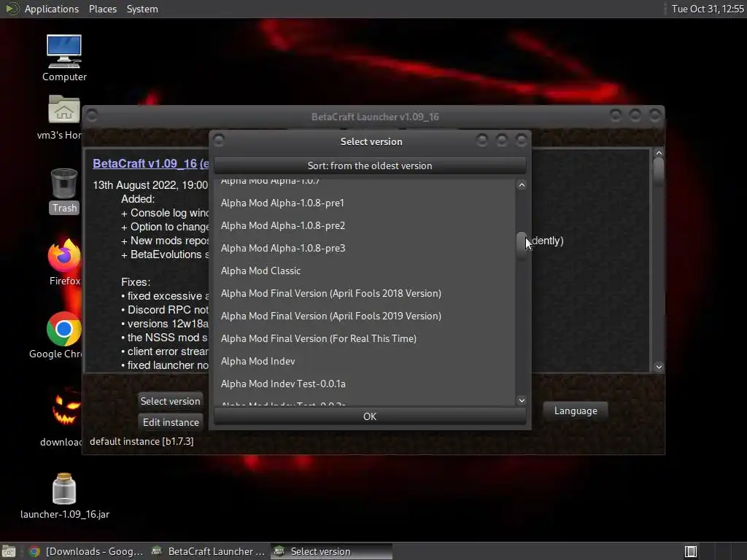This screenshot has height=560, width=747.
Task: Select Alpha Mod Alpha-1.0.8-pre2
Action: (365, 225)
